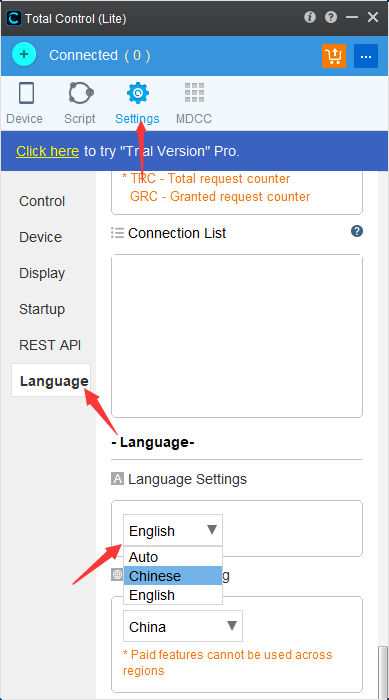Open the blue three-dots more menu
The width and height of the screenshot is (389, 700).
(x=366, y=56)
